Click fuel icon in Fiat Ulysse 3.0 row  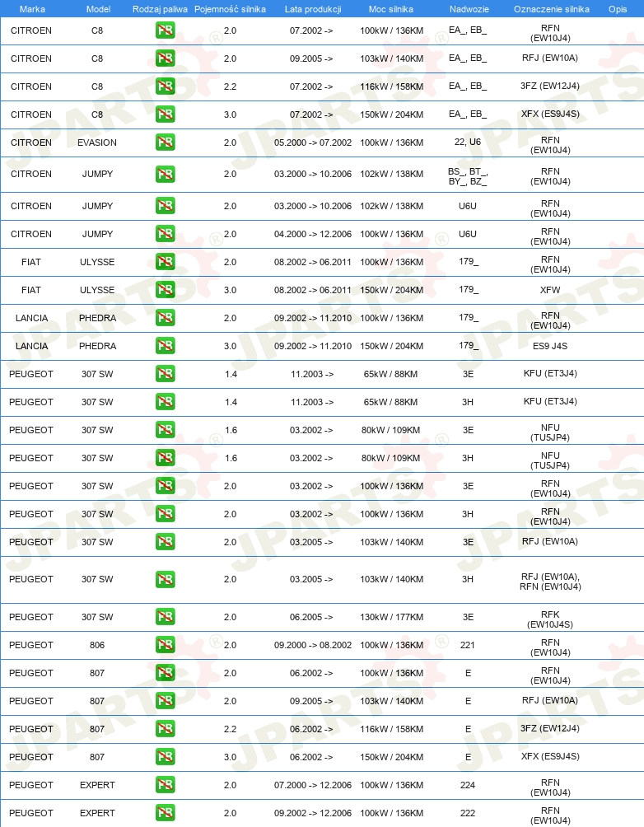[165, 290]
